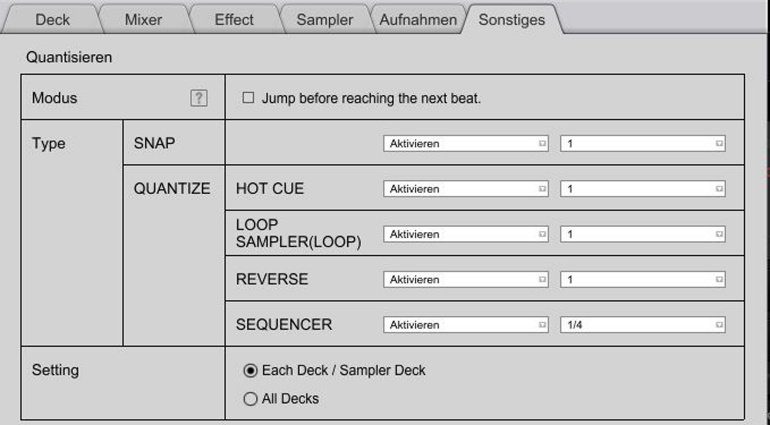The width and height of the screenshot is (770, 425).
Task: Expand LOOP SAMPLER(LOOP) Aktivieren dropdown
Action: click(x=466, y=234)
